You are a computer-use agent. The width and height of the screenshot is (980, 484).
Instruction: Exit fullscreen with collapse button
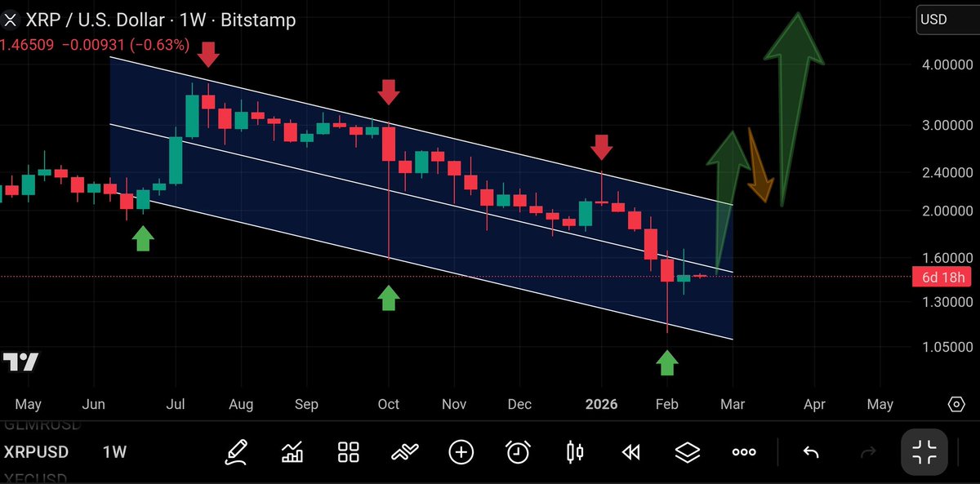[924, 451]
